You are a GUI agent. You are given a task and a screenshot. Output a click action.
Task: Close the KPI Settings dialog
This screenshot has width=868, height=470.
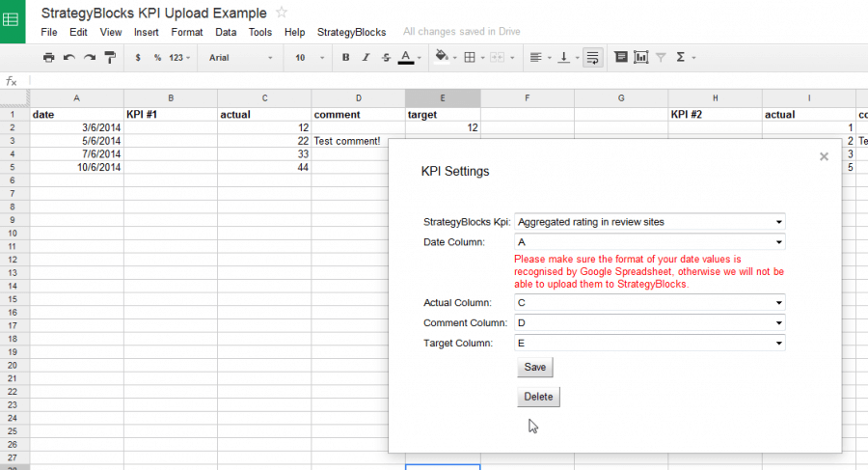pos(824,157)
